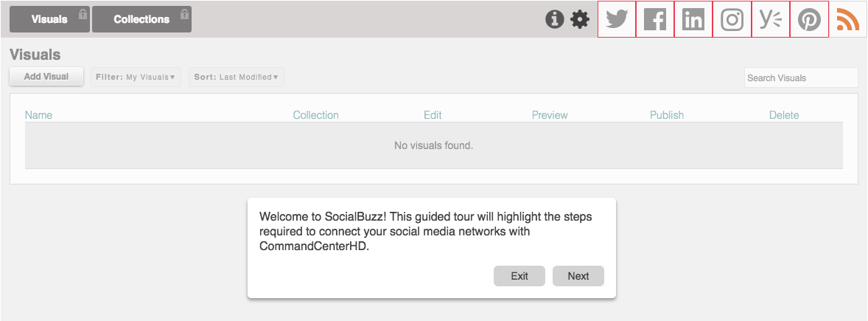Select the Facebook network icon
The image size is (868, 321).
[655, 19]
